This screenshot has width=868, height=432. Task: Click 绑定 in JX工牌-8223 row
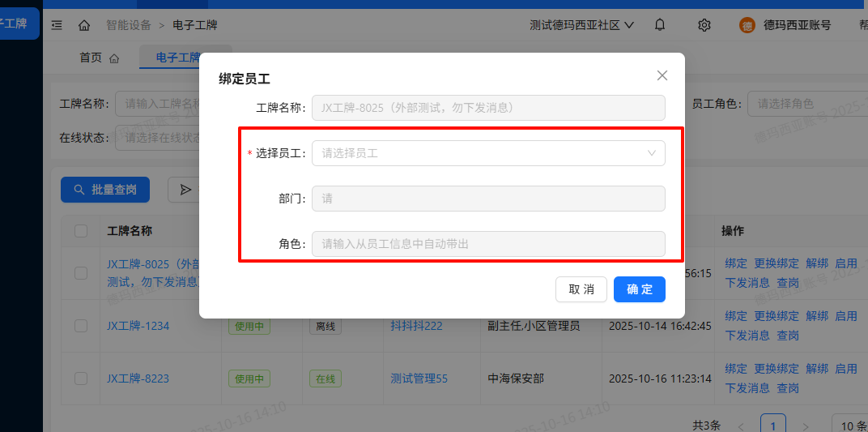coord(736,368)
